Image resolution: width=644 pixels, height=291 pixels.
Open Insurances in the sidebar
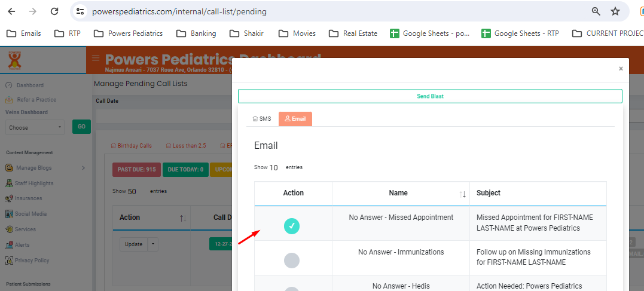click(x=28, y=198)
